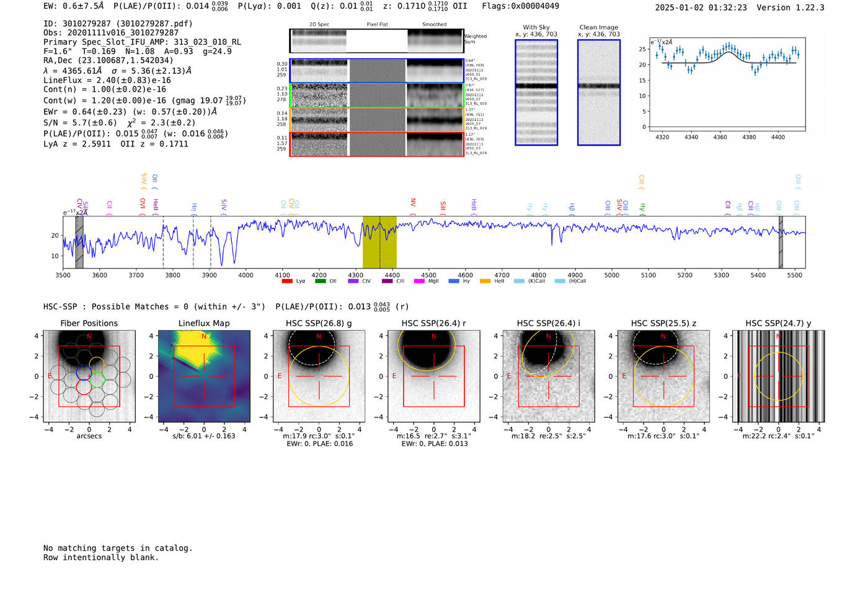This screenshot has height=591, width=868.
Task: Click the HeII orange legend swatch
Action: (x=485, y=281)
